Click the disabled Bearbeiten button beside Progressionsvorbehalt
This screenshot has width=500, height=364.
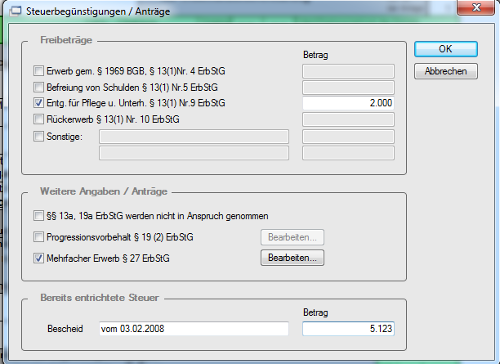pyautogui.click(x=292, y=237)
